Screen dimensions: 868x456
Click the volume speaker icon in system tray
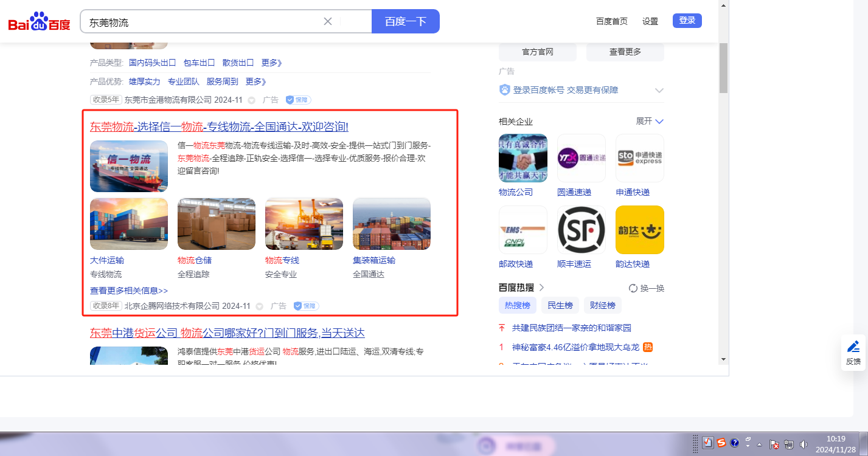804,444
